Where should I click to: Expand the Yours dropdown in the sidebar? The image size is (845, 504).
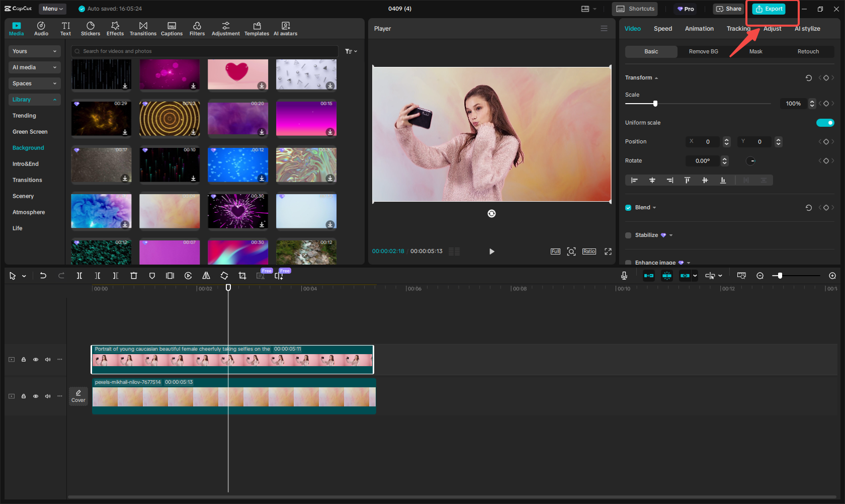pos(34,51)
